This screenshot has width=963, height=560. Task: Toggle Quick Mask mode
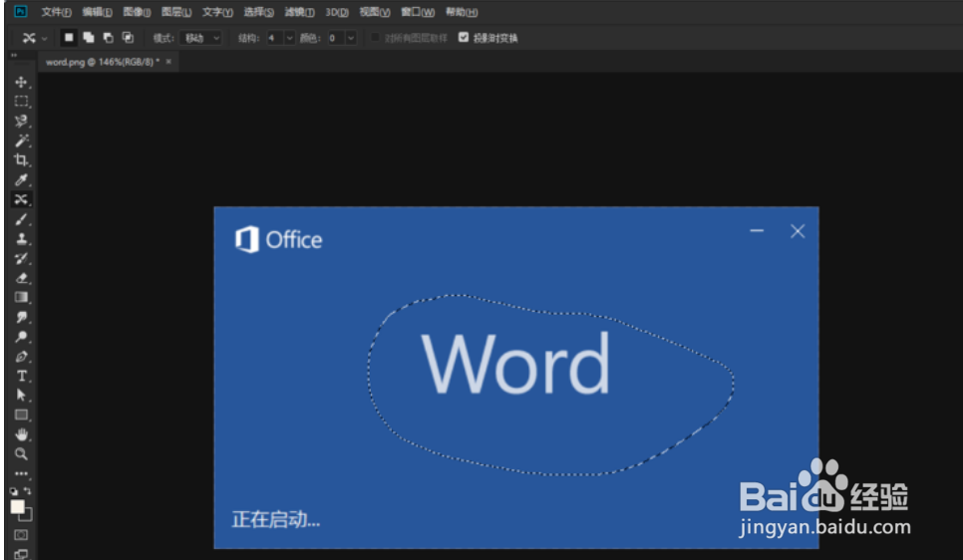[x=21, y=535]
